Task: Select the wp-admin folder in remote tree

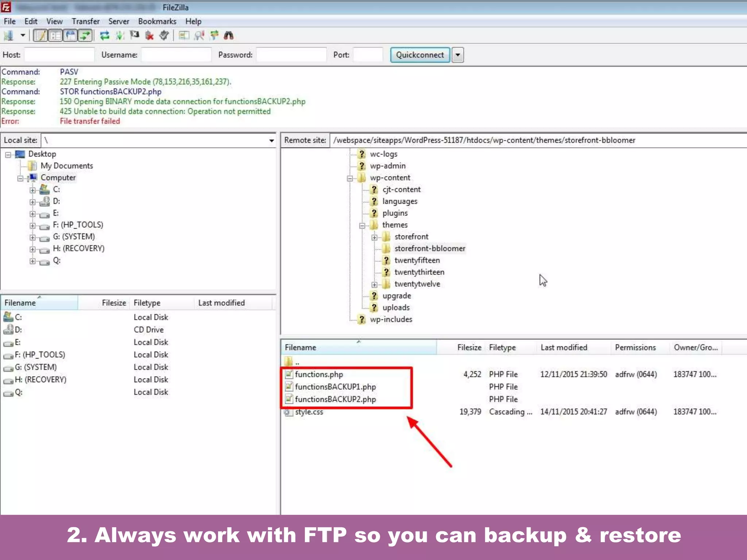Action: [388, 166]
